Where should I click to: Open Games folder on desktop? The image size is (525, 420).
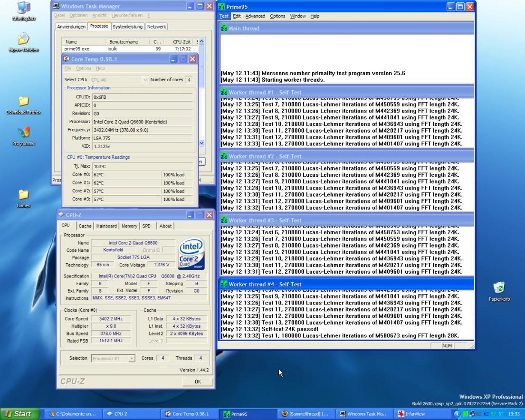[24, 195]
